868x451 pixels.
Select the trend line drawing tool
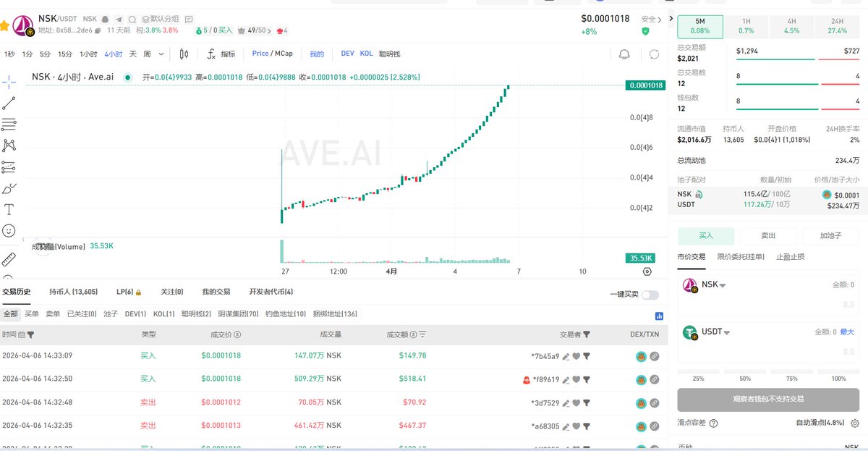(x=9, y=104)
